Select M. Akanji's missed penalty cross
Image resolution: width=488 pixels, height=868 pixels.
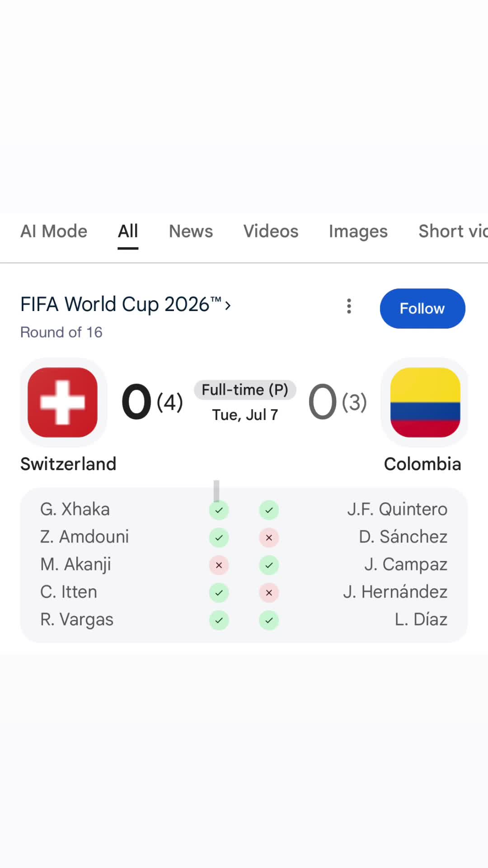[x=219, y=565]
